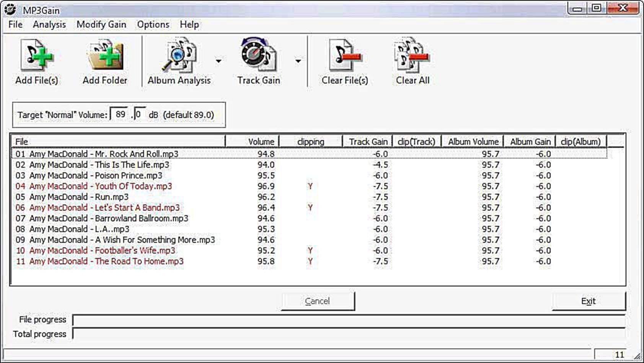Select The Road To Home.mp3 row

[x=310, y=261]
